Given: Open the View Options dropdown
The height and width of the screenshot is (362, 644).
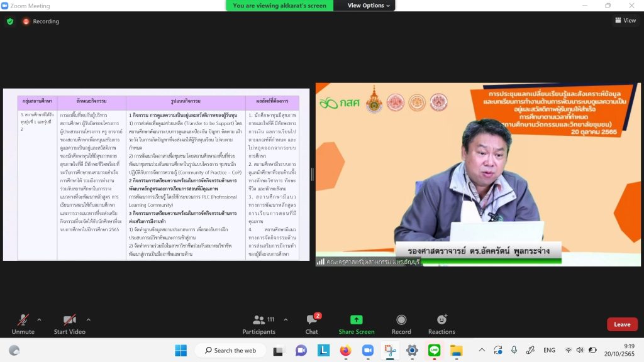Looking at the screenshot, I should (x=369, y=6).
